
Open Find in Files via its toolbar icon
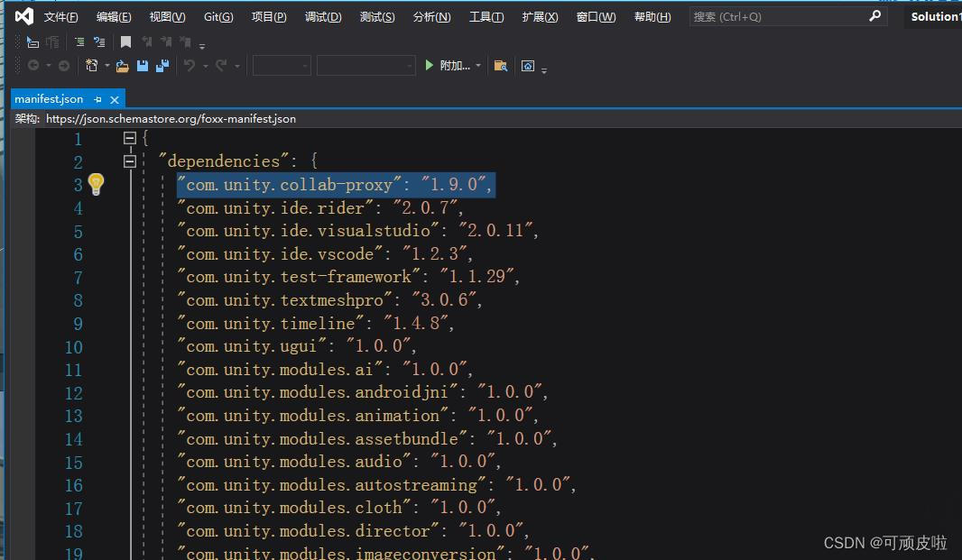(501, 65)
